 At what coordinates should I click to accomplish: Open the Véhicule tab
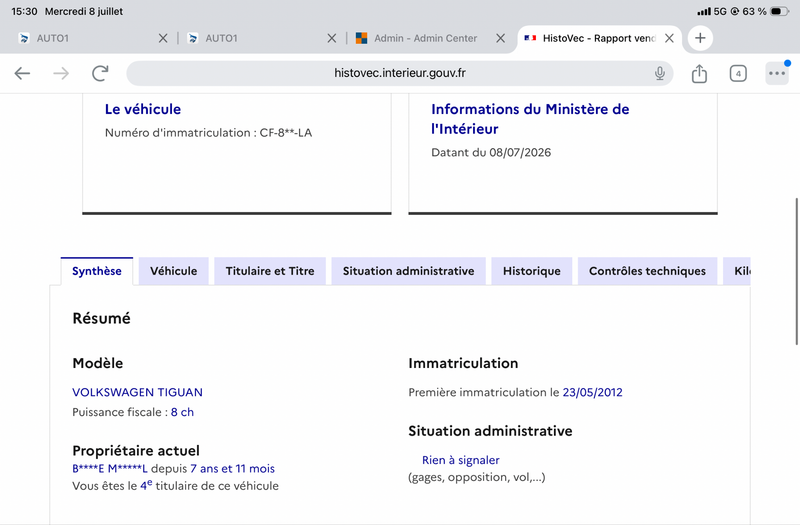[x=173, y=271]
